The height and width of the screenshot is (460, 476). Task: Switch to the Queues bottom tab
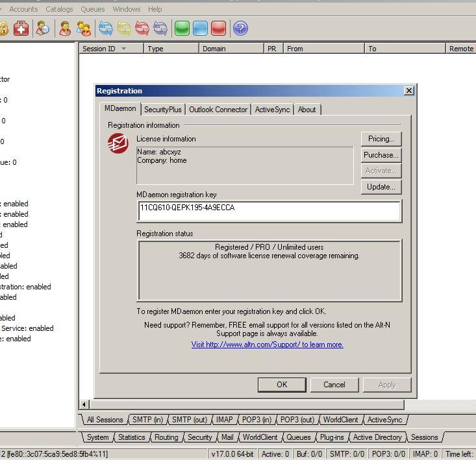click(x=299, y=437)
